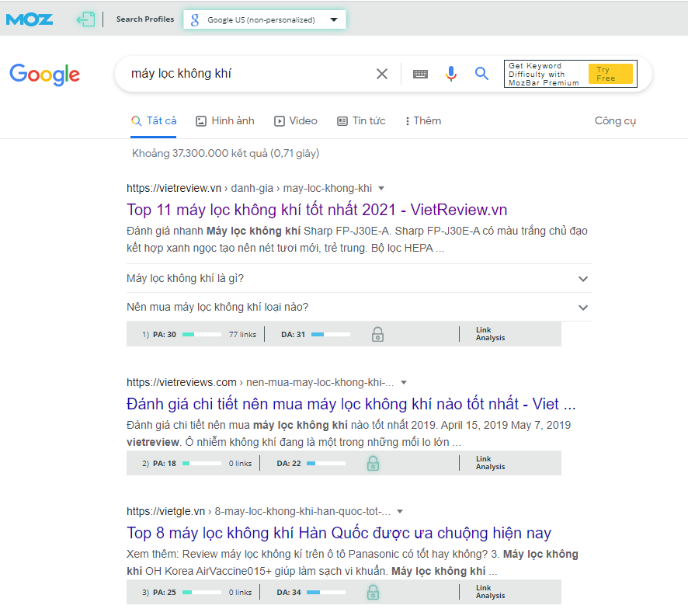
Task: Click the Google icon in search profile box
Action: (195, 19)
